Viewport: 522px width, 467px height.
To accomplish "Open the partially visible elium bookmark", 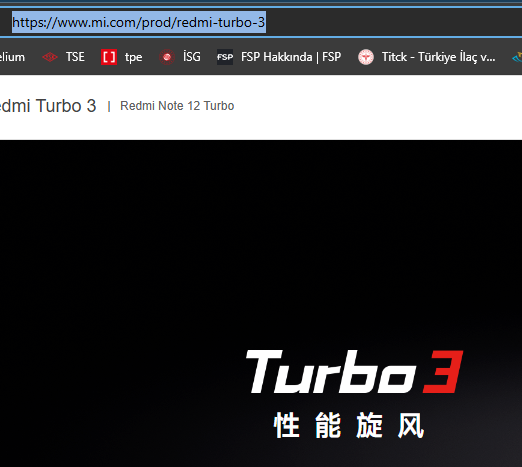I will point(12,57).
